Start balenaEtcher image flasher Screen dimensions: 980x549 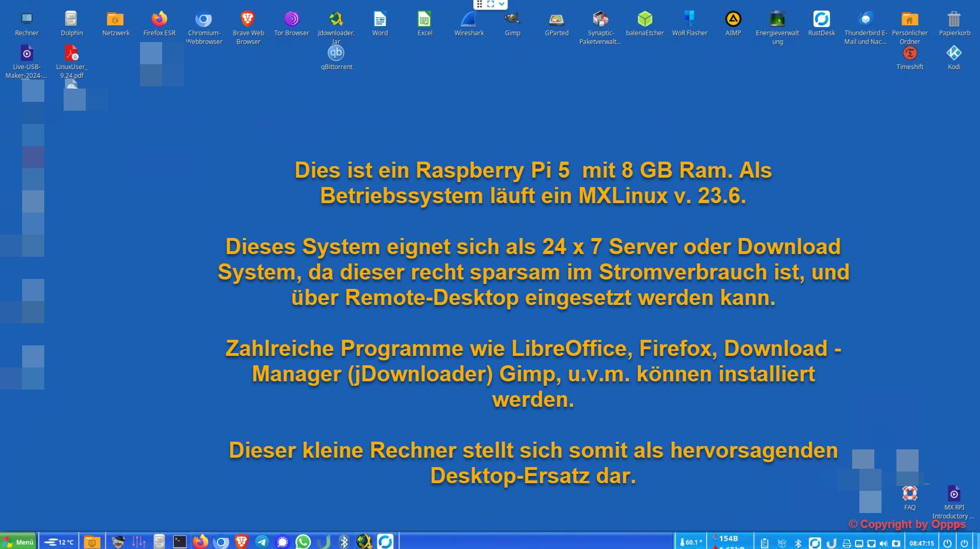coord(644,18)
